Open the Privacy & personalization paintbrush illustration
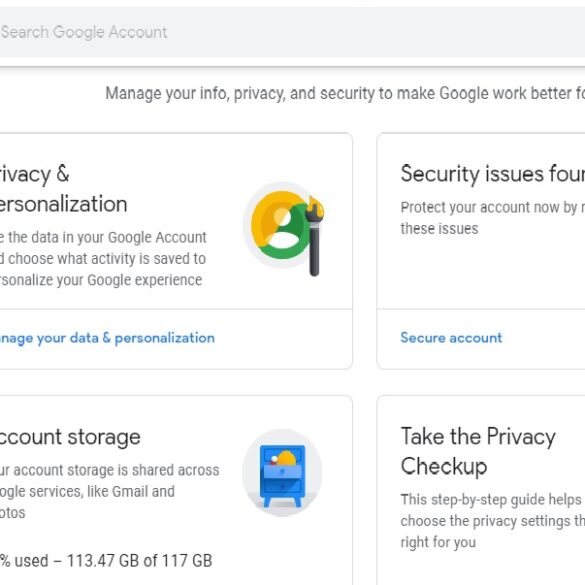 click(x=283, y=230)
